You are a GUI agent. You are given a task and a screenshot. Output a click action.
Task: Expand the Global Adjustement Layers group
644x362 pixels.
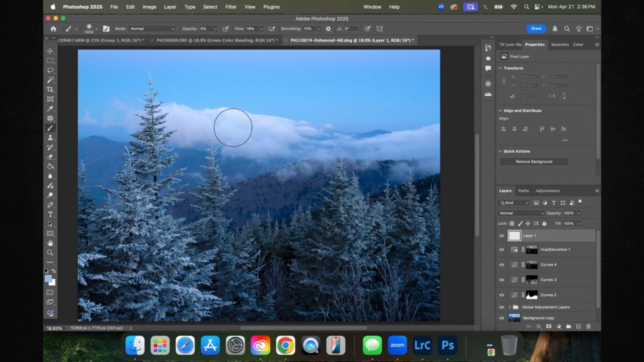click(x=510, y=307)
